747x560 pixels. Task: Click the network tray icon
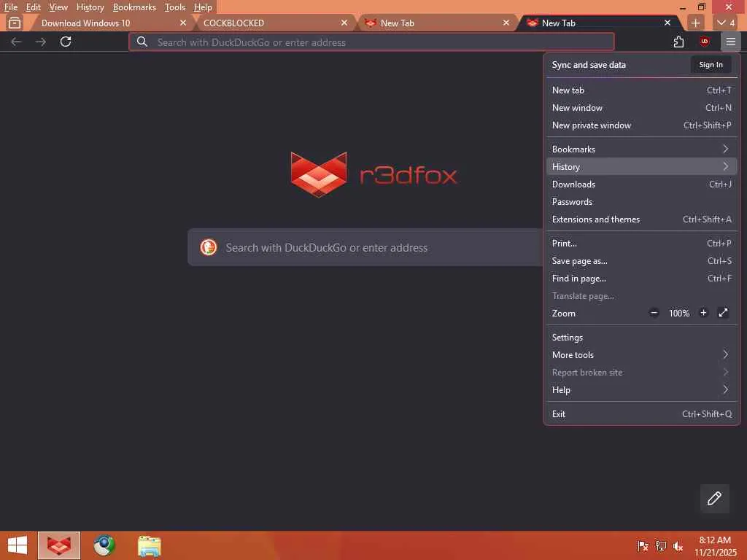pos(660,546)
